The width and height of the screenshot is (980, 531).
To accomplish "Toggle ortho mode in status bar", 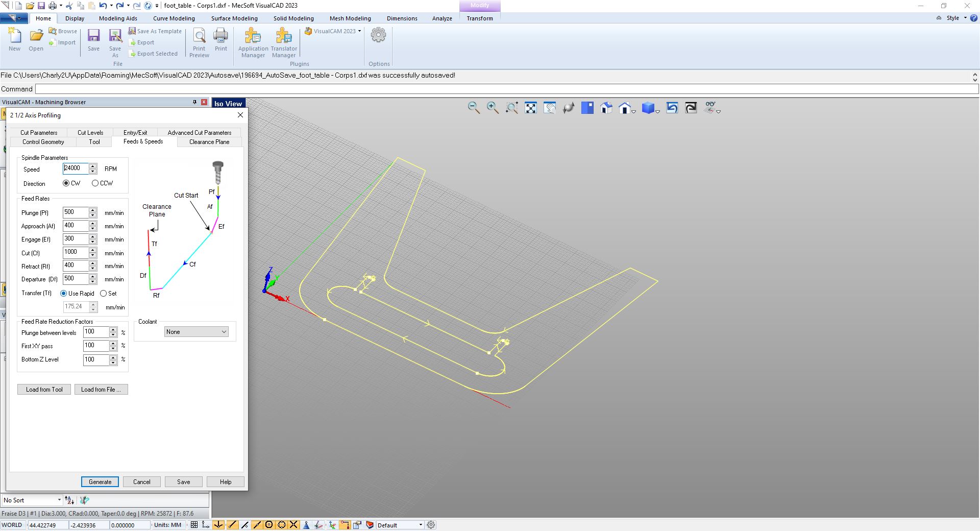I will 206,525.
